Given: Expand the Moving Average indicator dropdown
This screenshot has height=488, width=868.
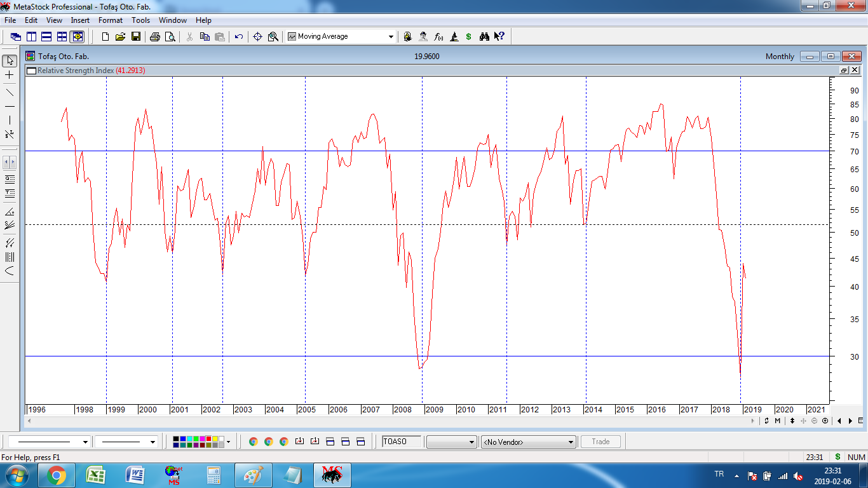Looking at the screenshot, I should pyautogui.click(x=391, y=37).
